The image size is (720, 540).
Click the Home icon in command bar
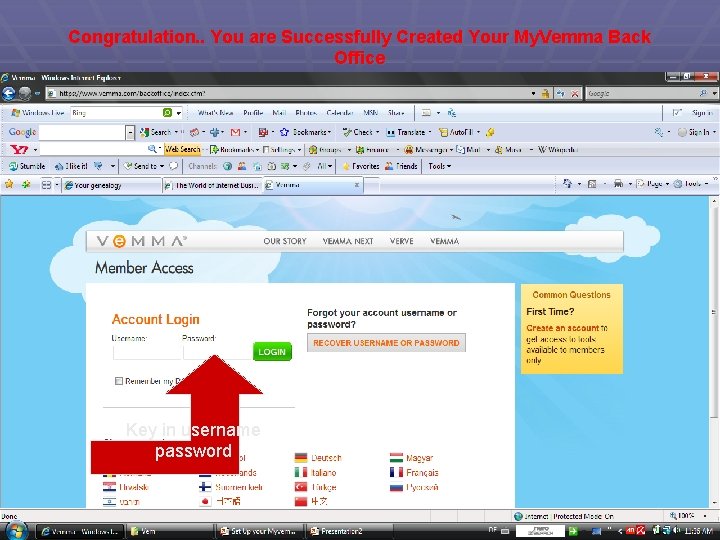568,184
